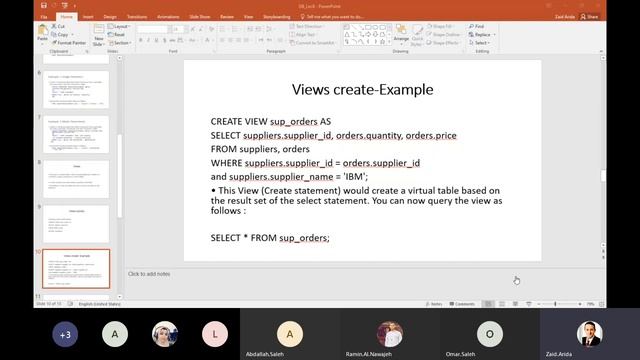Click the Reset slide button
Viewport: 640px width, 360px height.
pos(116,35)
